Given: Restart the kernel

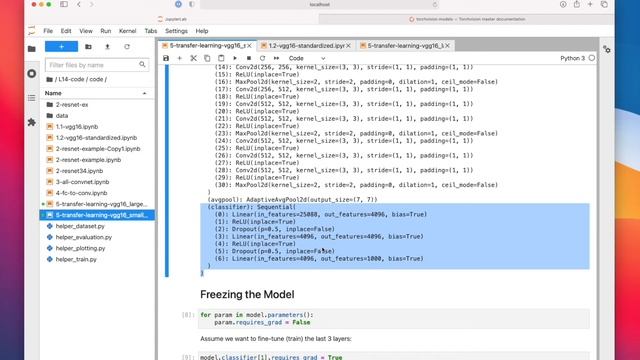Looking at the screenshot, I should [262, 58].
